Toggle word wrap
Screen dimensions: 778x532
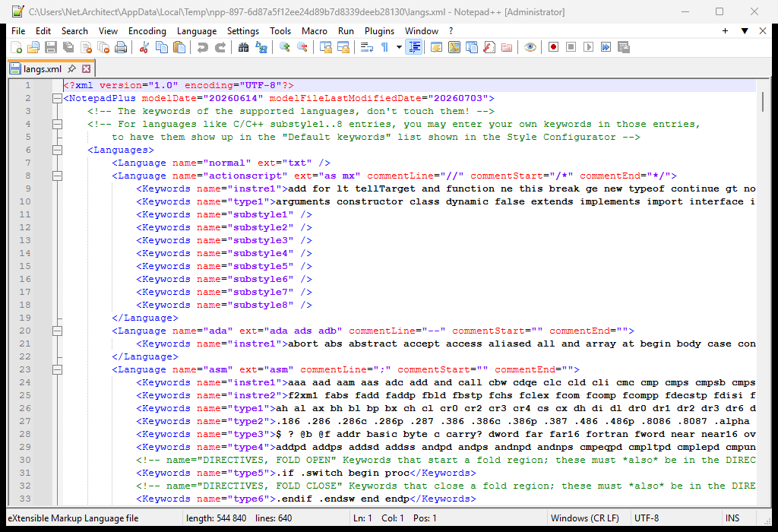tap(367, 47)
